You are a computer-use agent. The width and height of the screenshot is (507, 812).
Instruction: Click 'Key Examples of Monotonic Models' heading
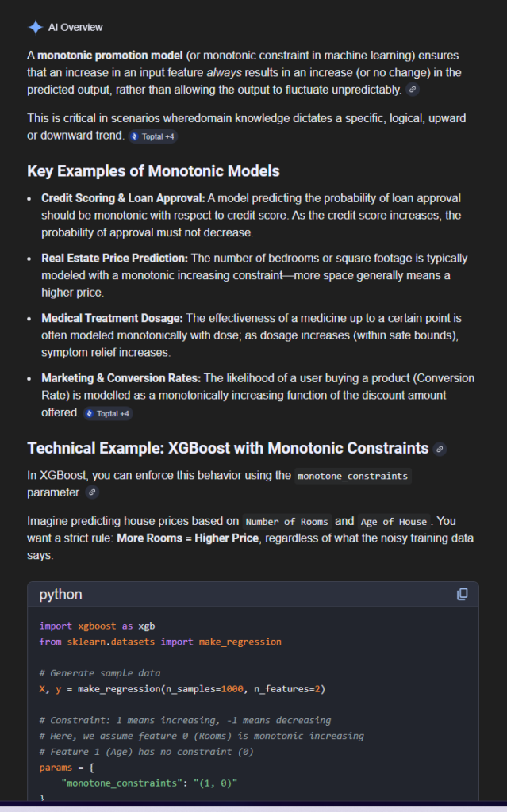tap(153, 171)
